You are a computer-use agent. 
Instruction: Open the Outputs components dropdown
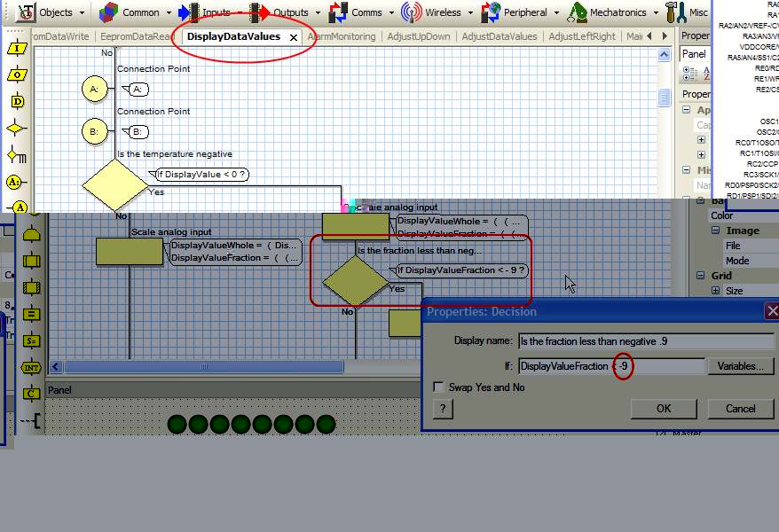[318, 12]
